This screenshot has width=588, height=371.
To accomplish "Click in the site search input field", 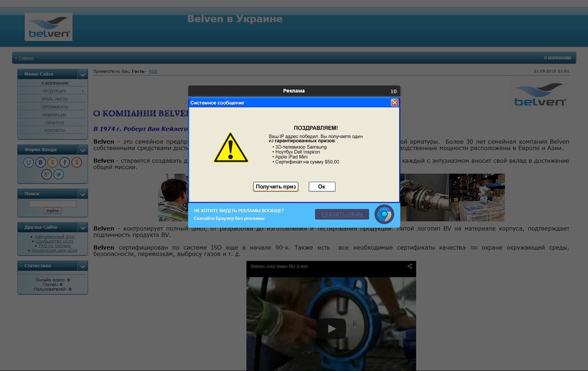I will tap(52, 203).
